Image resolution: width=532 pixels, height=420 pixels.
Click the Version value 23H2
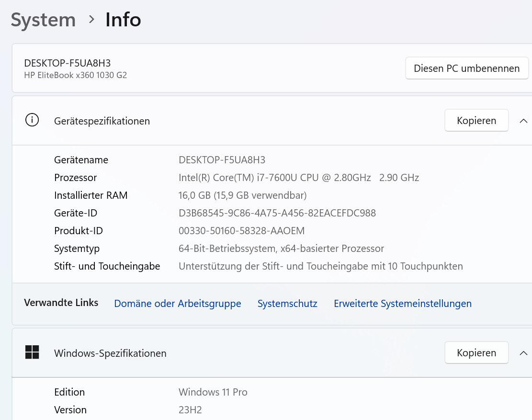(190, 410)
